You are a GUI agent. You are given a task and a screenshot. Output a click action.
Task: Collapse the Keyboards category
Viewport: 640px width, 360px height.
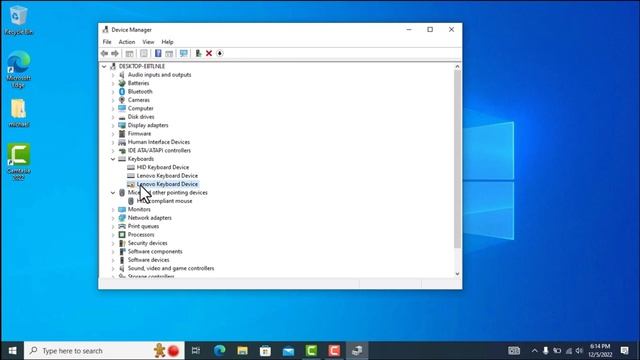coord(113,159)
